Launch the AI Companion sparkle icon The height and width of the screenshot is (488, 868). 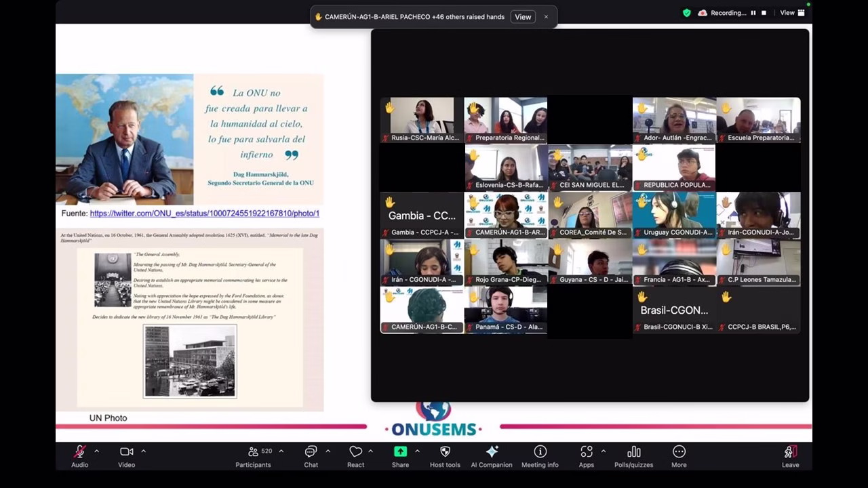(492, 452)
